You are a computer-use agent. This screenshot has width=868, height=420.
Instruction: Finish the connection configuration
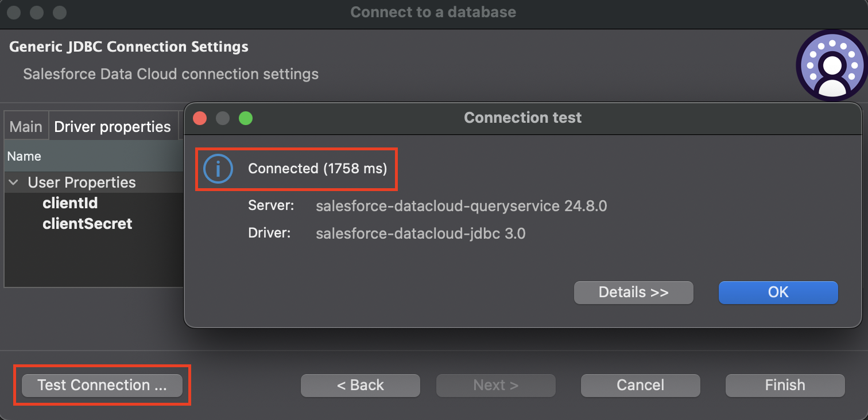tap(785, 385)
